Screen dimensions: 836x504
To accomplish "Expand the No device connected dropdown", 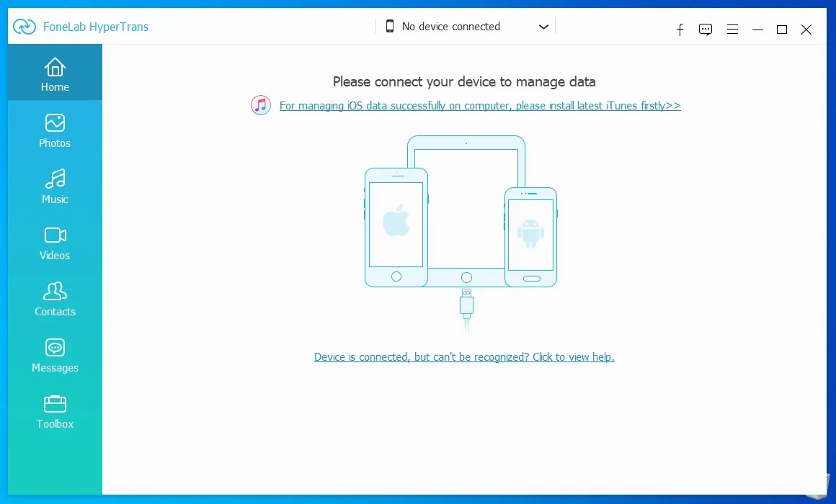I will pyautogui.click(x=466, y=26).
